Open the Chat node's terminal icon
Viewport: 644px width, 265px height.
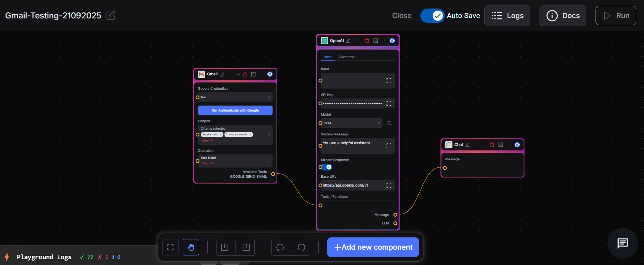pyautogui.click(x=501, y=145)
